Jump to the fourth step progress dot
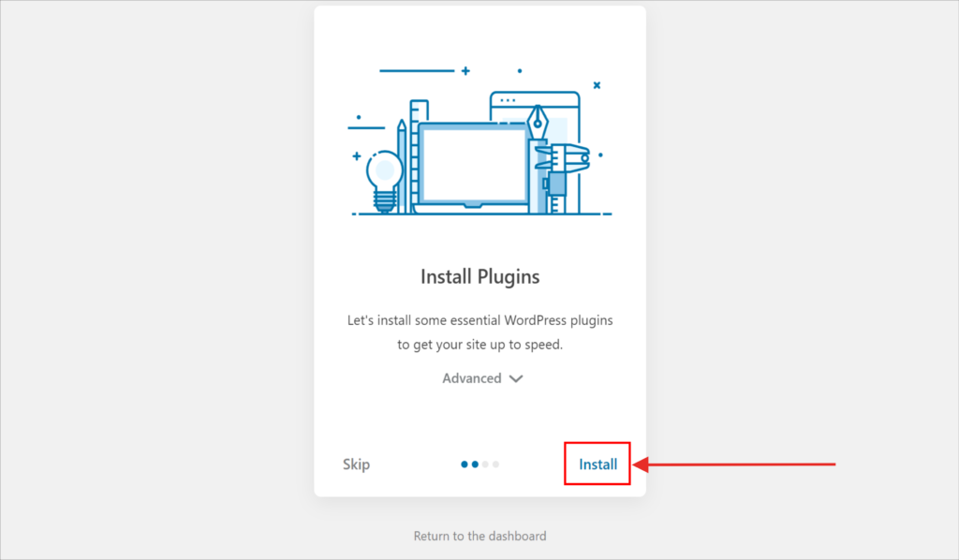 [495, 464]
